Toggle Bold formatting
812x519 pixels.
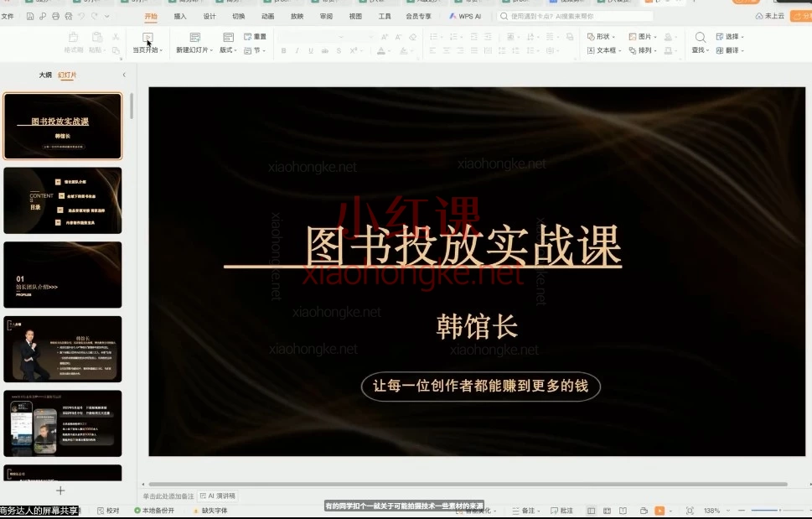pyautogui.click(x=283, y=51)
